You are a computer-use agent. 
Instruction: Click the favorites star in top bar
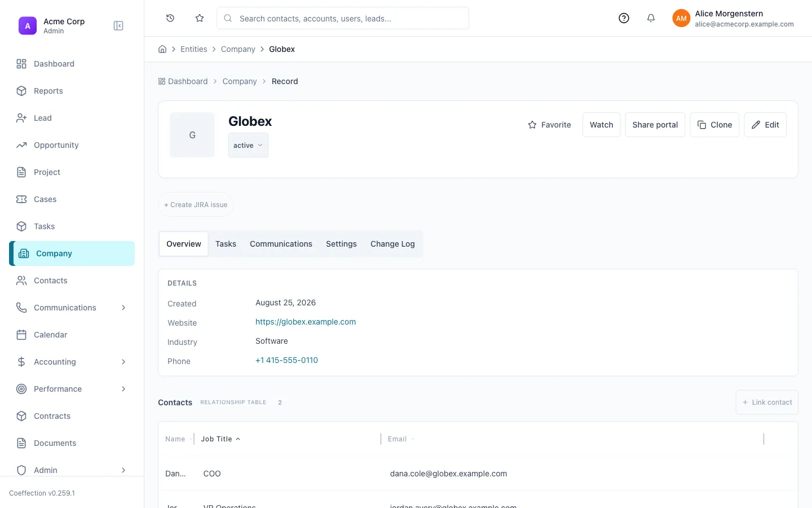[200, 18]
